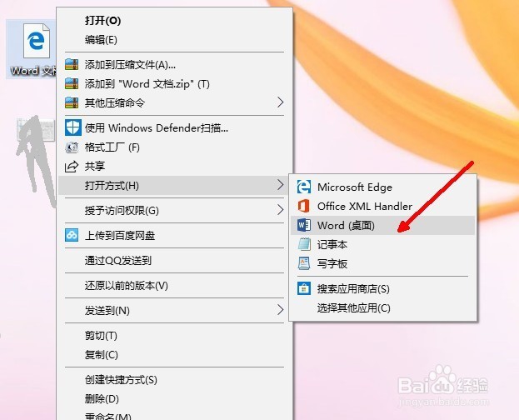Select 通过QQ发送到 menu entry
519x420 pixels.
point(174,260)
